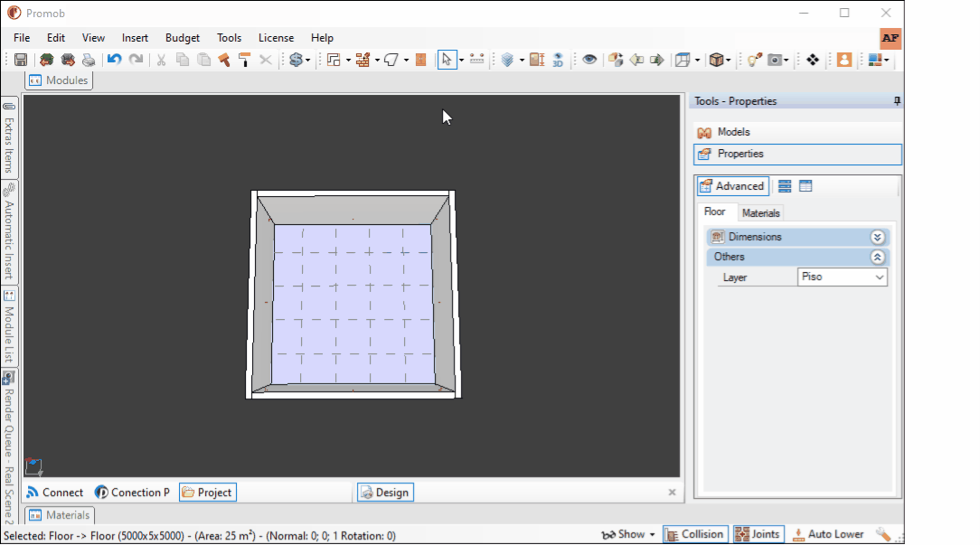Click the Connect button

[x=55, y=493]
